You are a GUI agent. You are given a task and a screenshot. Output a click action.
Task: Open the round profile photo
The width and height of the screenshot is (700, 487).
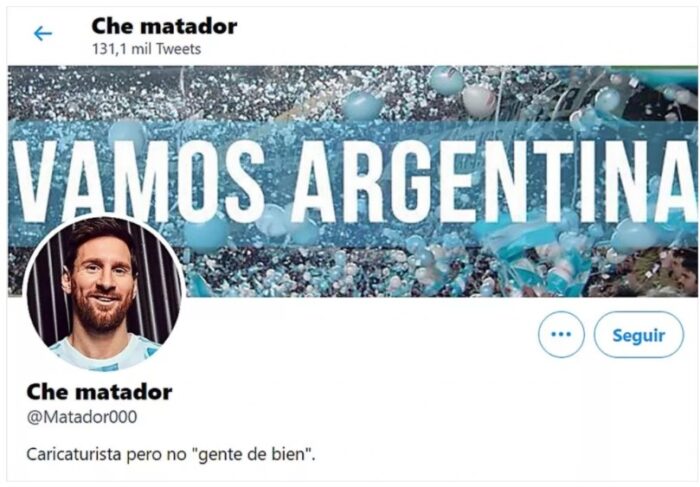click(x=104, y=293)
